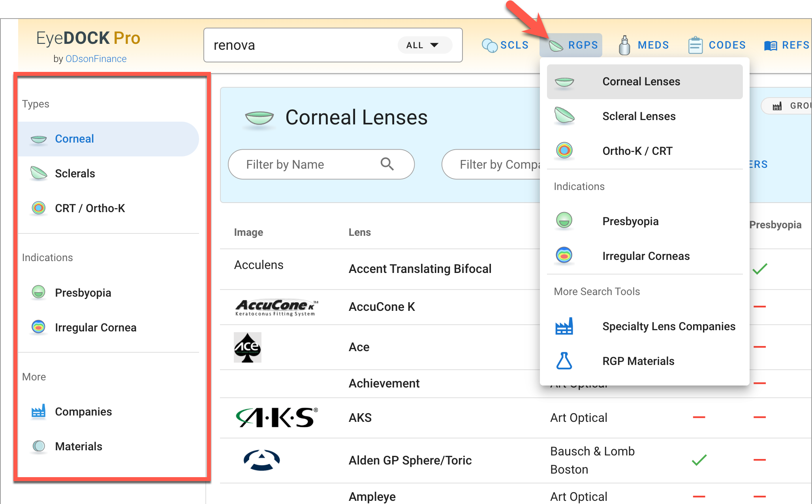Click the AKS lens logo thumbnail

click(x=276, y=417)
